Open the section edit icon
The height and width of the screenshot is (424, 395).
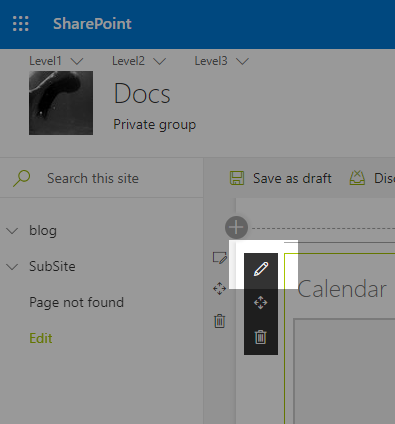pos(220,258)
